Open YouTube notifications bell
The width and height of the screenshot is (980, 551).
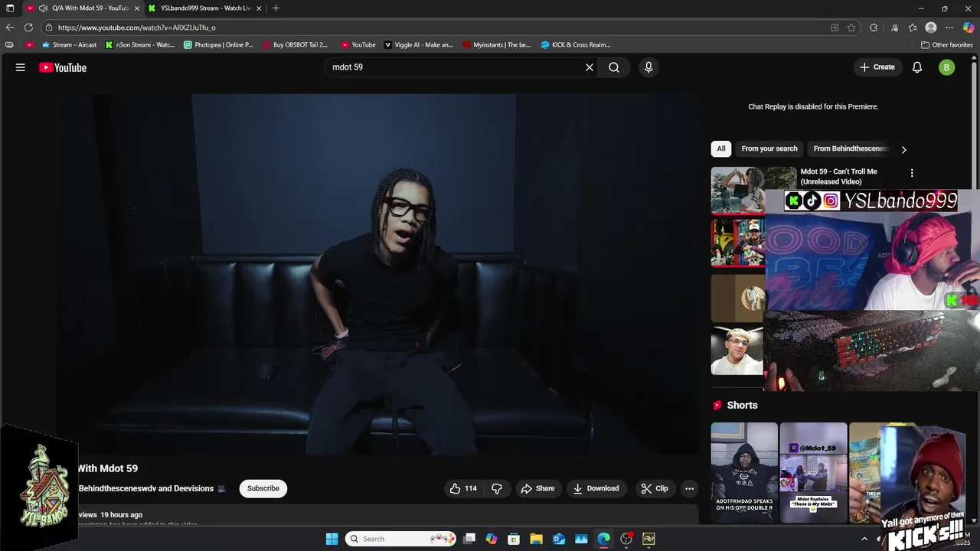point(917,67)
